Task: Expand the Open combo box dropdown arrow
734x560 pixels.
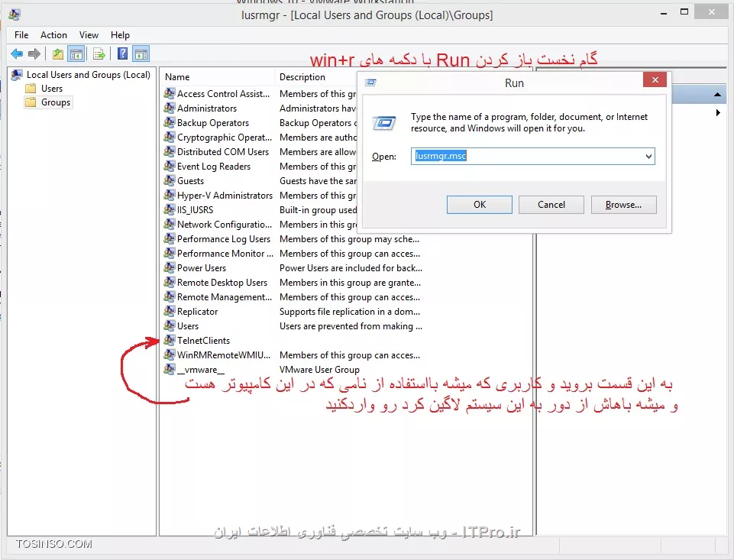Action: [x=648, y=157]
